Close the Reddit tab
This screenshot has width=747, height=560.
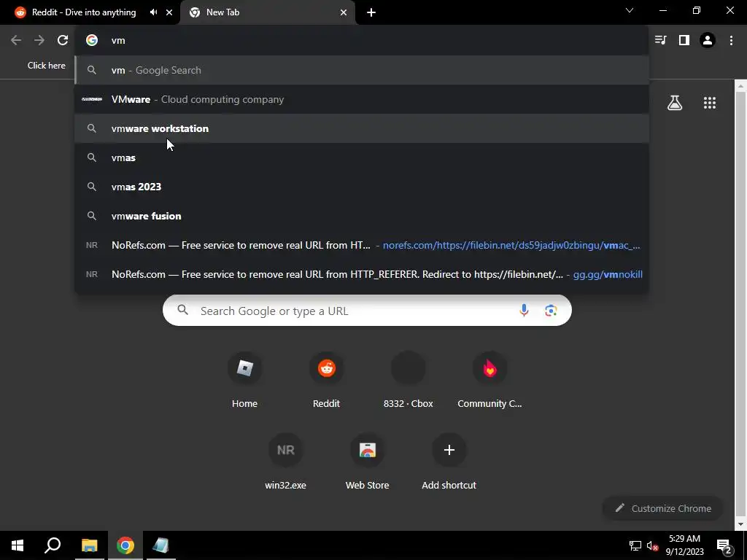coord(169,12)
